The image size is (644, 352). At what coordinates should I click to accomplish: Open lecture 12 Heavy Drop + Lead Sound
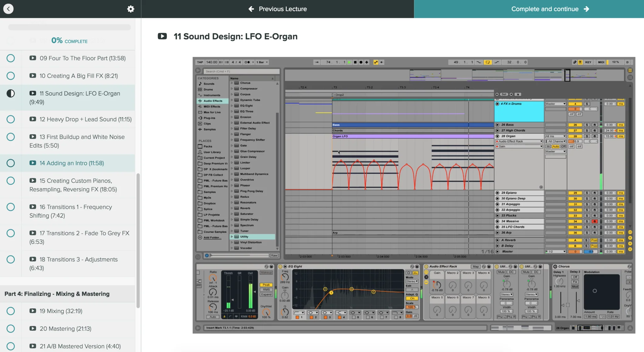pos(85,119)
